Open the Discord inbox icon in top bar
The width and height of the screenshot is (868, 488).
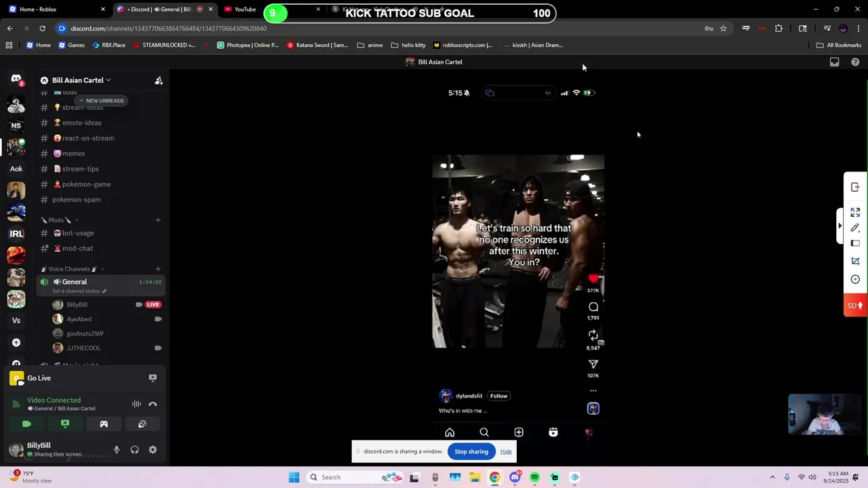tap(835, 62)
